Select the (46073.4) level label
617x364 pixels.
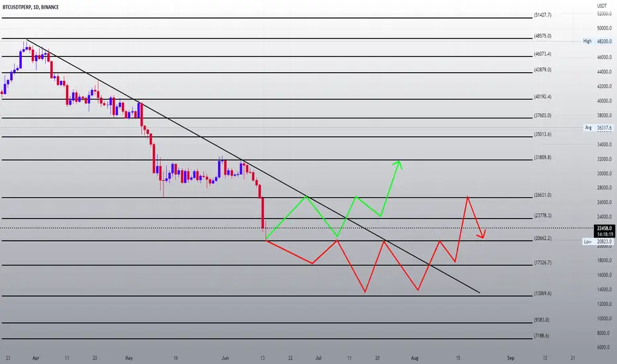tap(543, 54)
